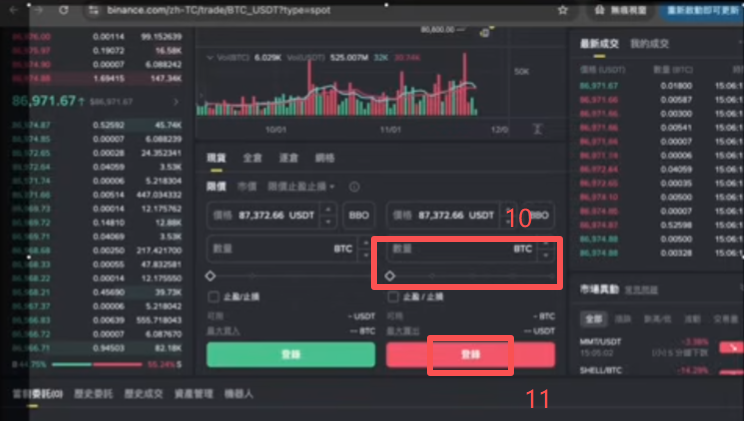Click the order book row with amount 1.69415

tap(97, 78)
